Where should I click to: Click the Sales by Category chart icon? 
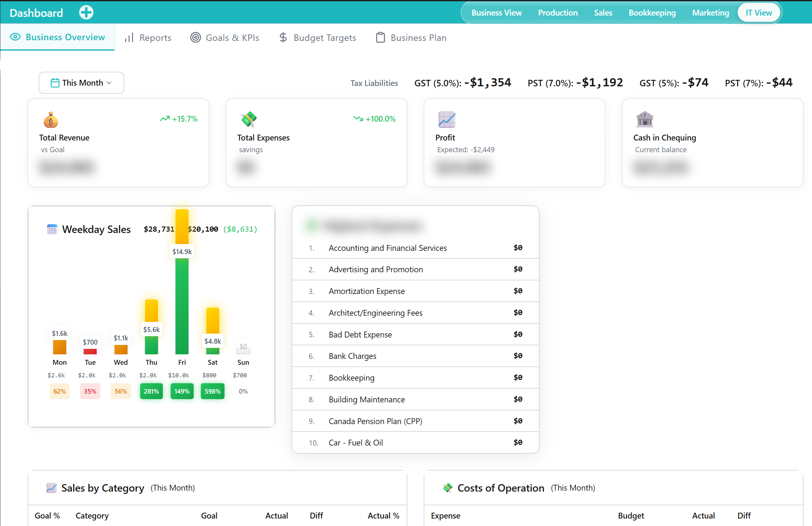[x=52, y=488]
